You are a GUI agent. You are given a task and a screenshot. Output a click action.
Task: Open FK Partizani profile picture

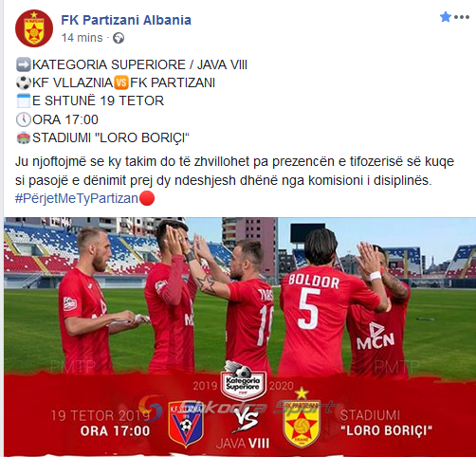(34, 28)
